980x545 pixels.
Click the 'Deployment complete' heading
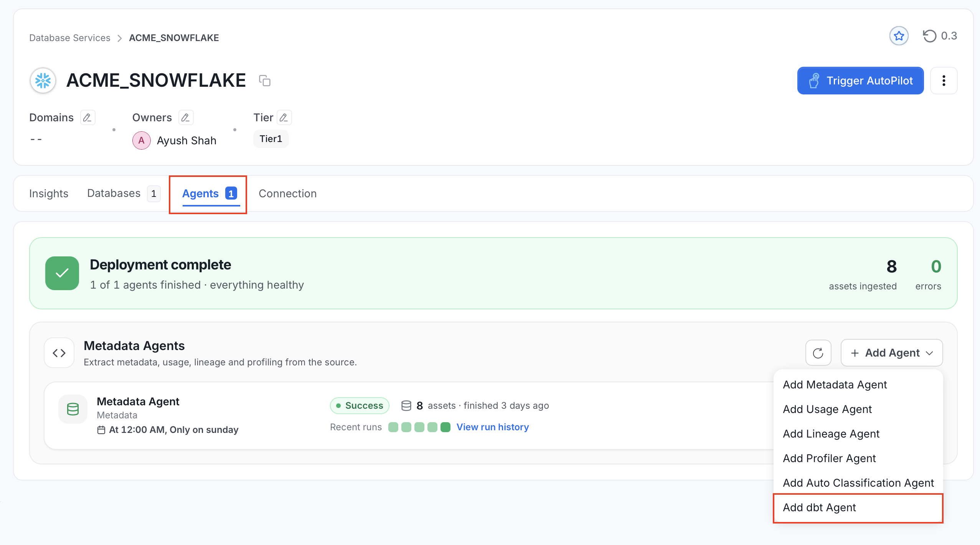(160, 265)
